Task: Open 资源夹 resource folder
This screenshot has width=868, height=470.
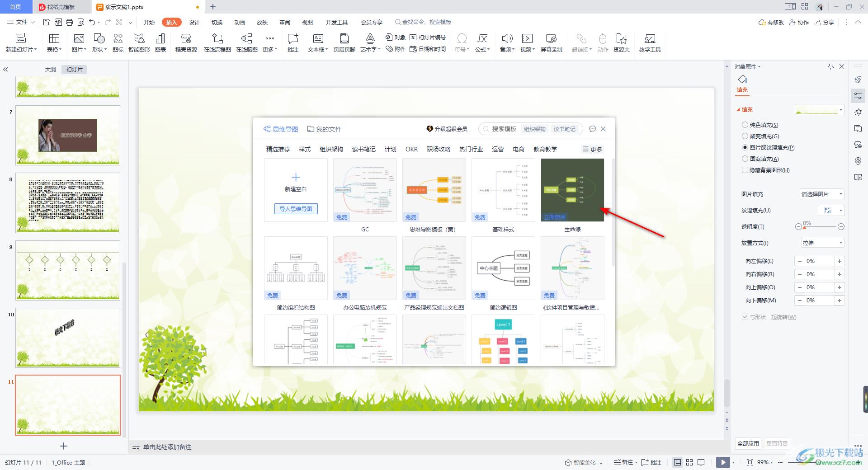Action: (x=622, y=43)
